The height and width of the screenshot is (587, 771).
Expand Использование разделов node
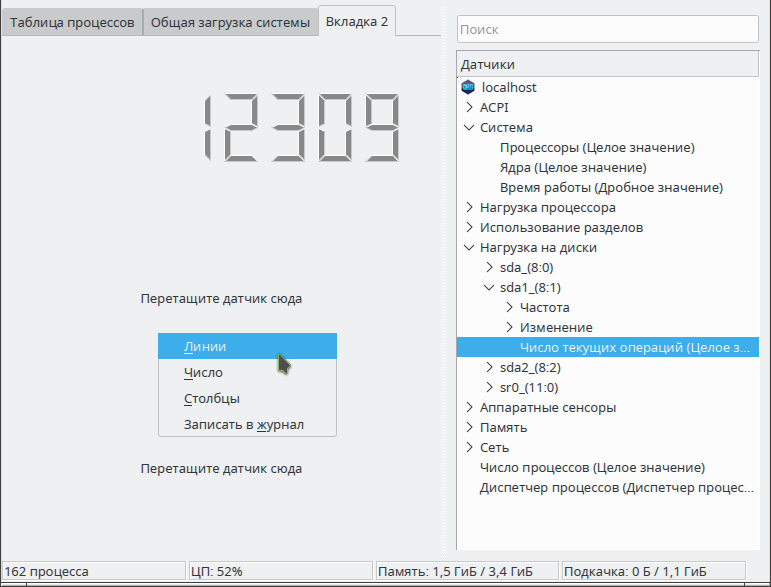[x=469, y=228]
